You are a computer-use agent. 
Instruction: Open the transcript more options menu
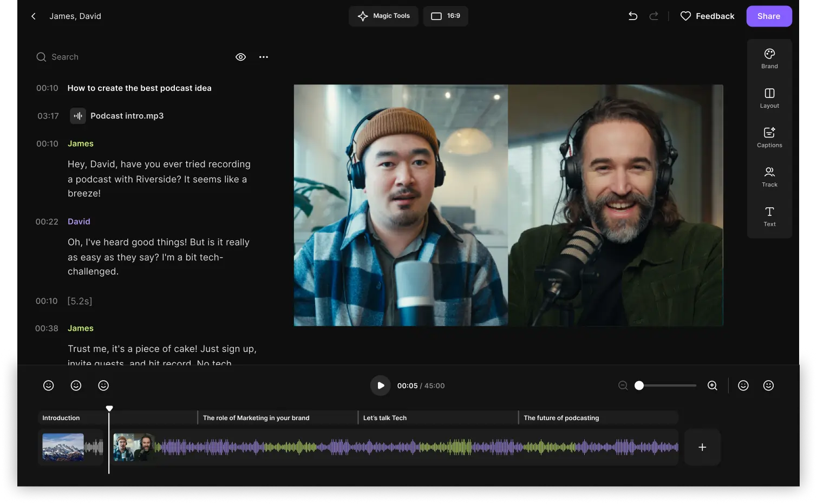click(x=264, y=56)
